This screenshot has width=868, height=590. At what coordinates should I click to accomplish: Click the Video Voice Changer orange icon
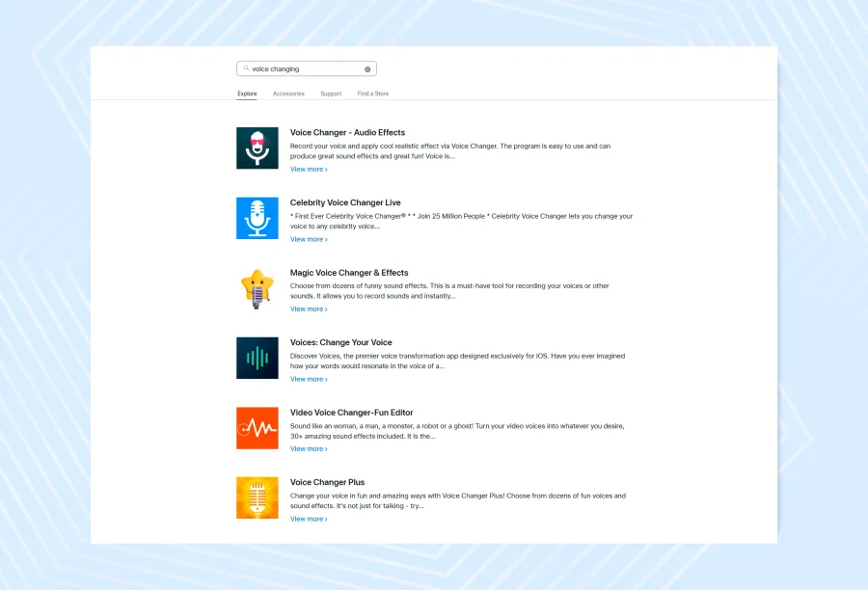257,428
